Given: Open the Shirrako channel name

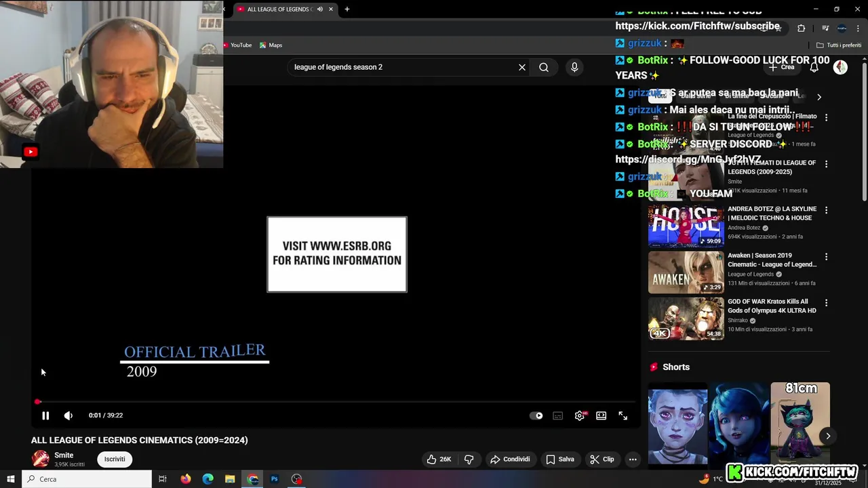Looking at the screenshot, I should (738, 321).
